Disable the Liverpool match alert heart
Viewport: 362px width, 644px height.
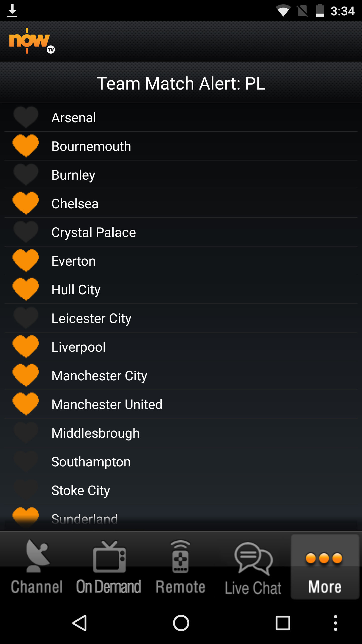click(x=26, y=346)
